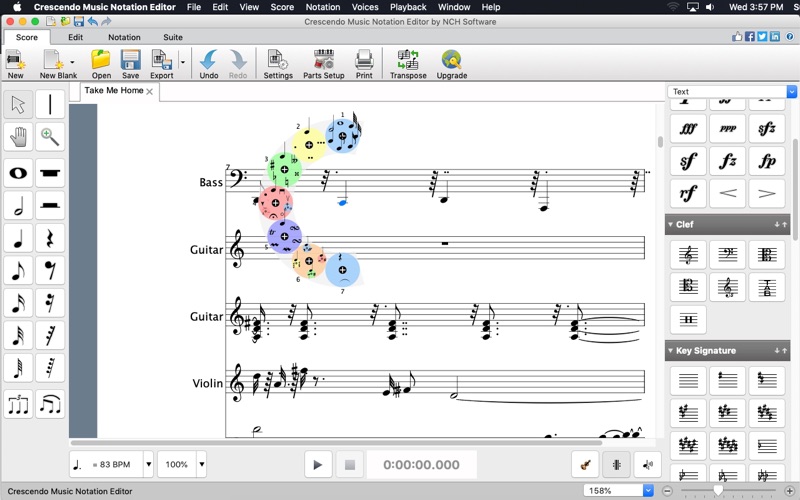
Task: Open the help question mark button
Action: pyautogui.click(x=790, y=37)
